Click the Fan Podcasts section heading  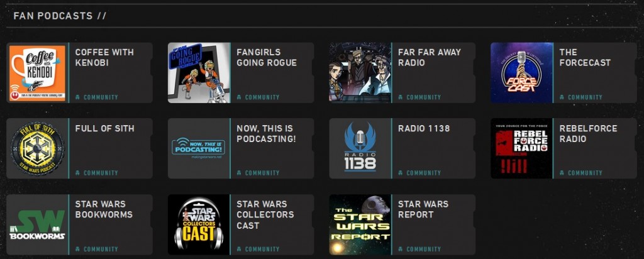point(60,16)
